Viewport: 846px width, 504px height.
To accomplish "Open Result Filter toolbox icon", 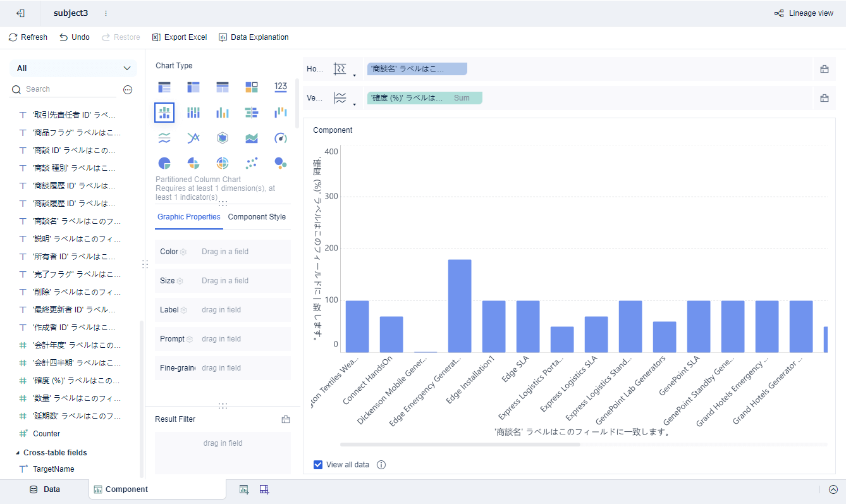I will point(286,419).
